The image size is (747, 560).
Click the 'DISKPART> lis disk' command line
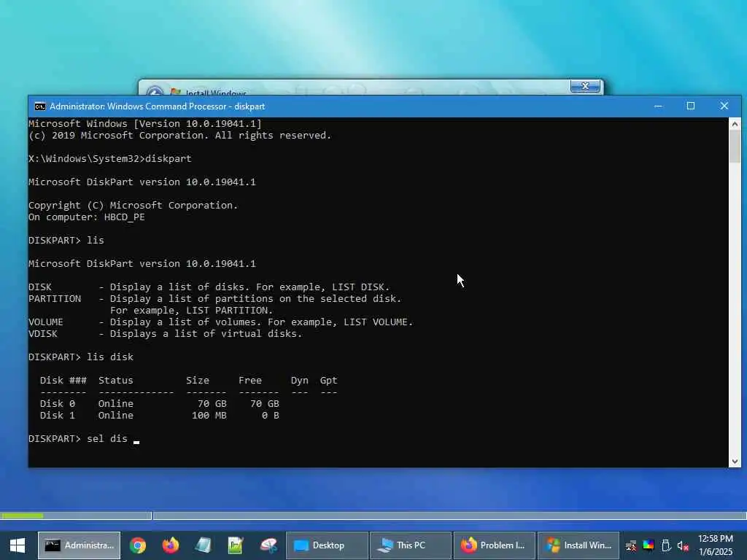(81, 357)
